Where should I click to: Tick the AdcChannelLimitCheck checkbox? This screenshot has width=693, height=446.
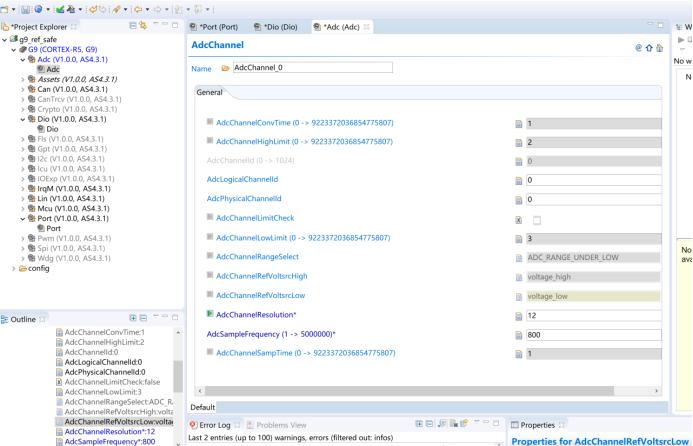tap(537, 220)
